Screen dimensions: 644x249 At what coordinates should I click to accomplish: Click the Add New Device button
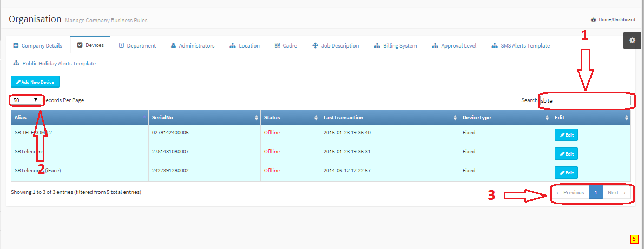(x=35, y=82)
